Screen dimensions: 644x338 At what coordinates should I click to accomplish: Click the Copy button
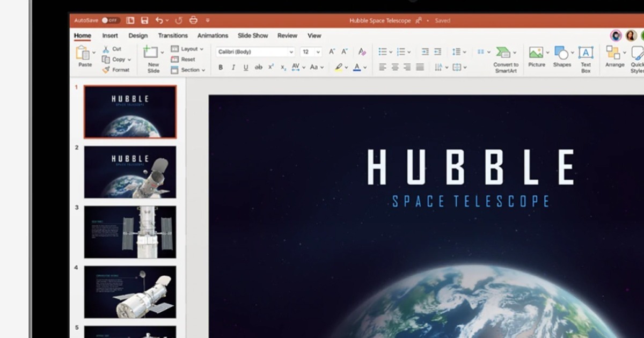(x=114, y=60)
